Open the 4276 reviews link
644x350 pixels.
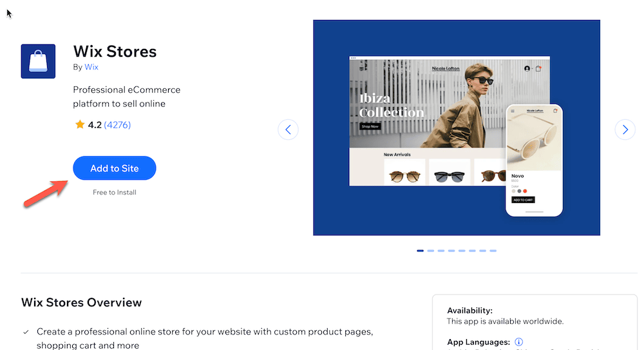tap(117, 124)
